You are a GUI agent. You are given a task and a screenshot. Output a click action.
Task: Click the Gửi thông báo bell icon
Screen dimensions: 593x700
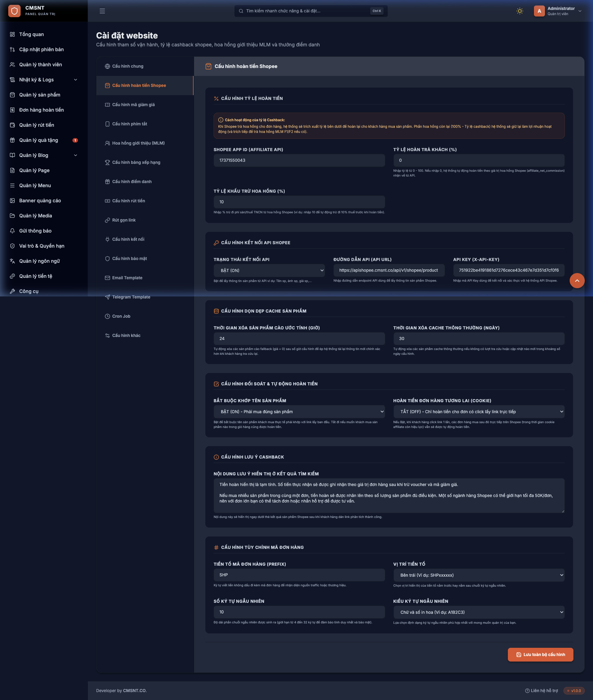(12, 231)
